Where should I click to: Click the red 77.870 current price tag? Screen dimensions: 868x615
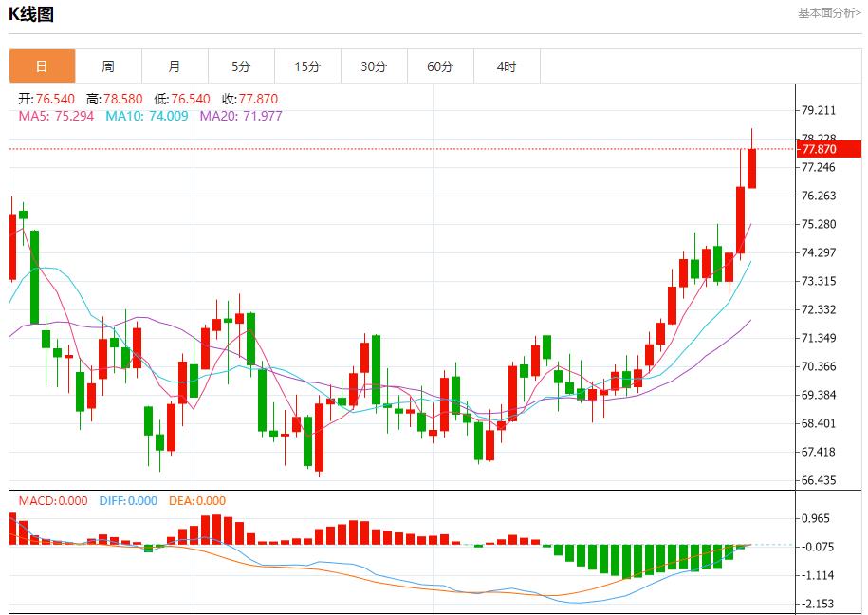pyautogui.click(x=829, y=149)
